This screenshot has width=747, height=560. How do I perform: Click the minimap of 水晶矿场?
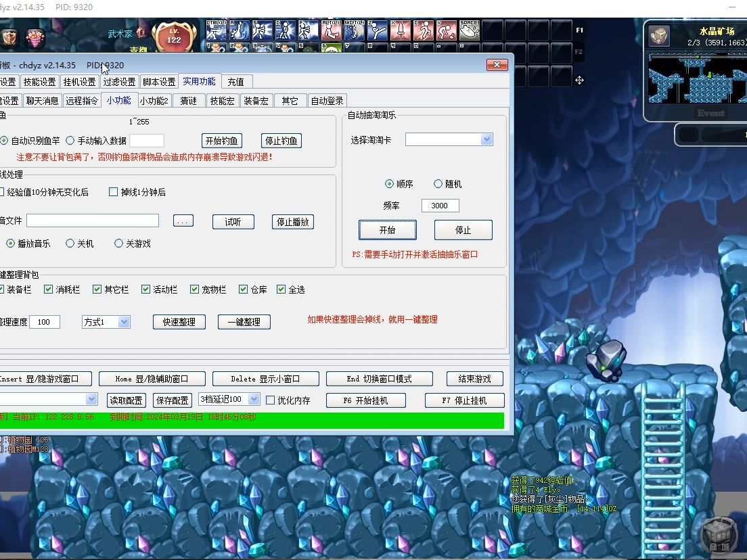697,78
